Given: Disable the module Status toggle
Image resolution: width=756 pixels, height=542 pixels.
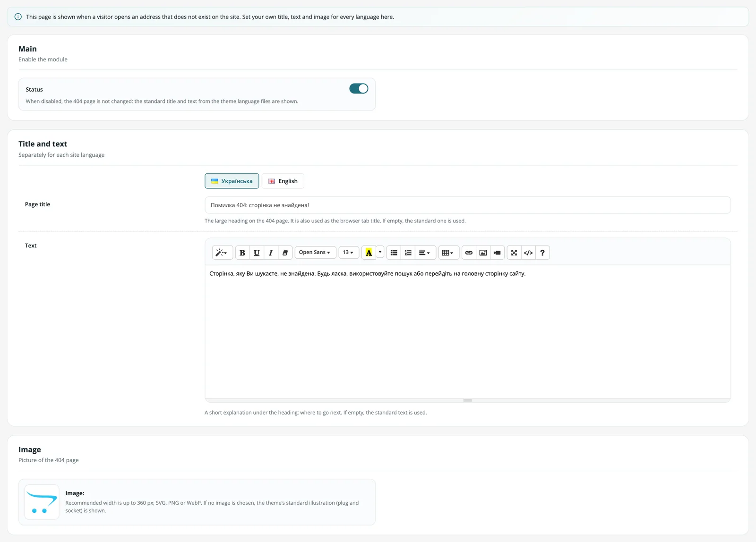Looking at the screenshot, I should coord(359,89).
